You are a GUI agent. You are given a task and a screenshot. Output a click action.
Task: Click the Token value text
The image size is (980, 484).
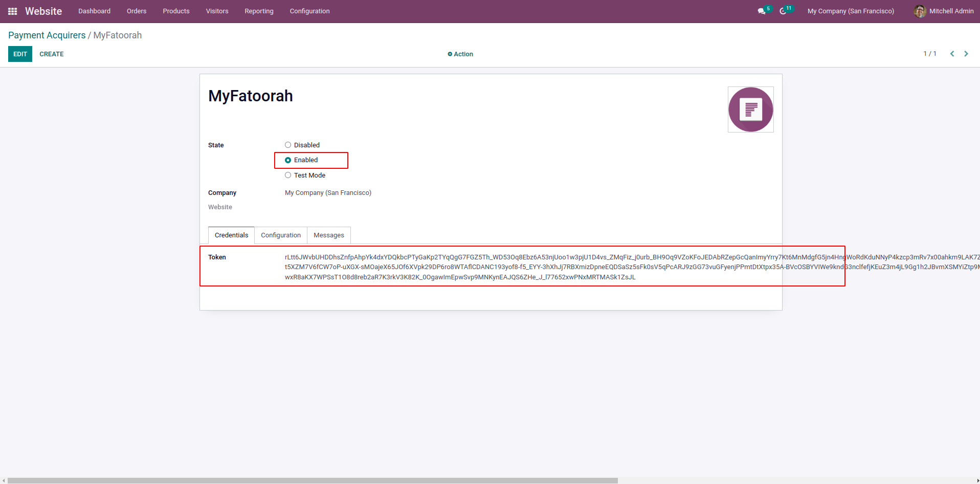tap(632, 267)
